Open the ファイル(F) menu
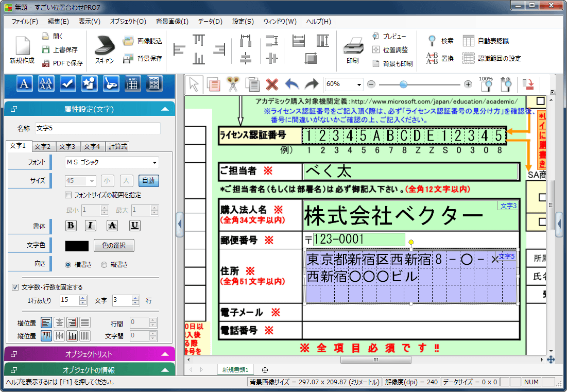 [x=25, y=21]
